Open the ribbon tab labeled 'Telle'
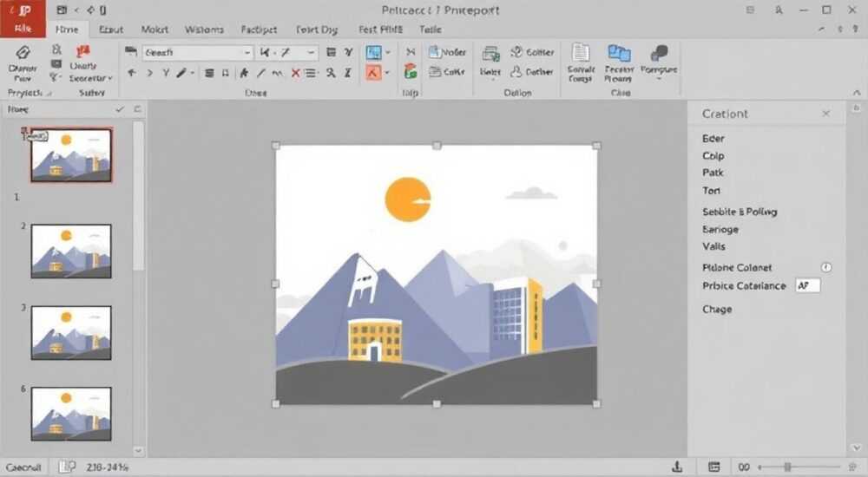This screenshot has height=477, width=868. point(431,29)
